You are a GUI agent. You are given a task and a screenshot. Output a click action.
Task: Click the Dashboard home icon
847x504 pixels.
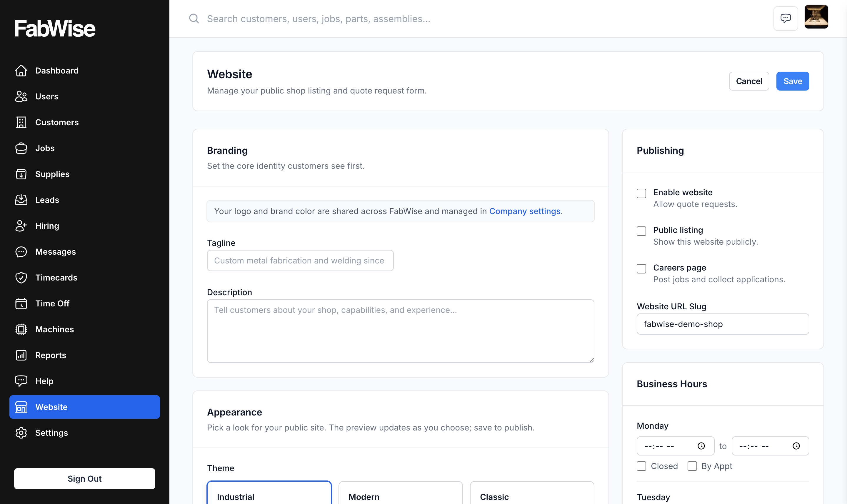[21, 71]
